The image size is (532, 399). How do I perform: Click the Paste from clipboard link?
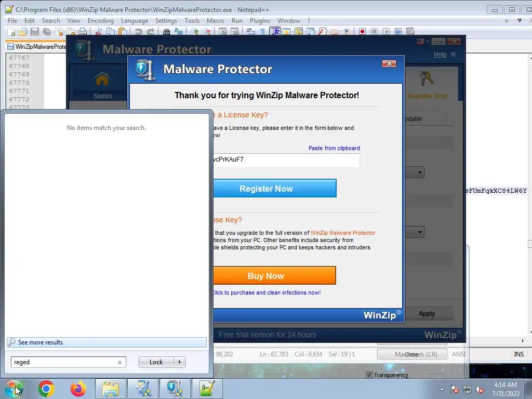[x=334, y=148]
